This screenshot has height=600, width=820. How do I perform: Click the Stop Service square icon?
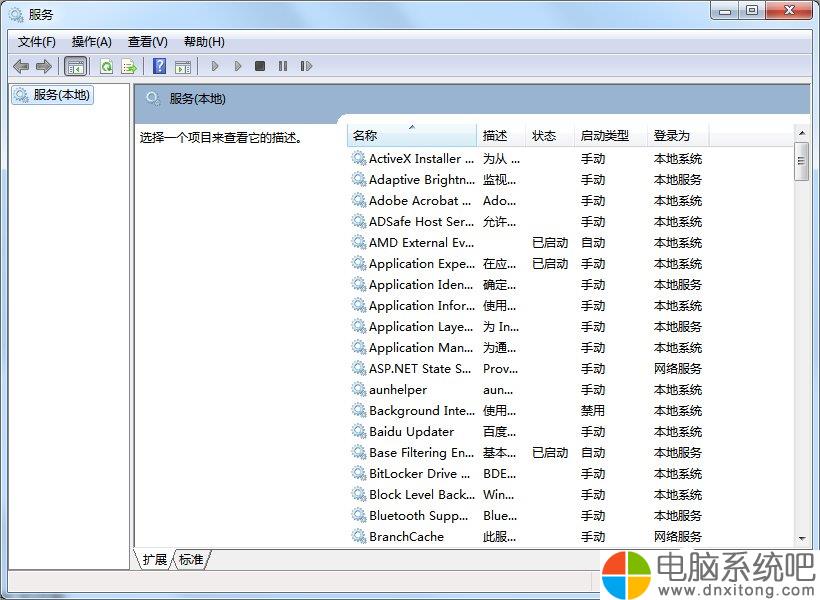(x=260, y=66)
